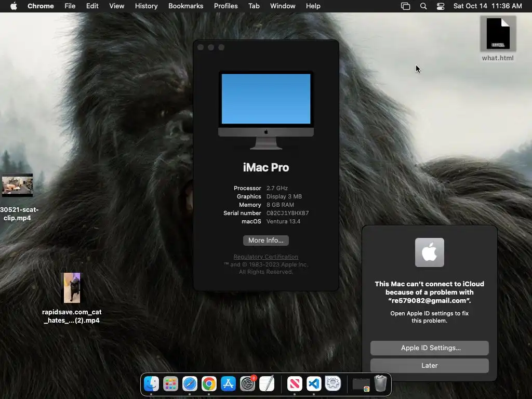Select the 30521-scat-clip.mp4 video thumbnail

tap(17, 185)
